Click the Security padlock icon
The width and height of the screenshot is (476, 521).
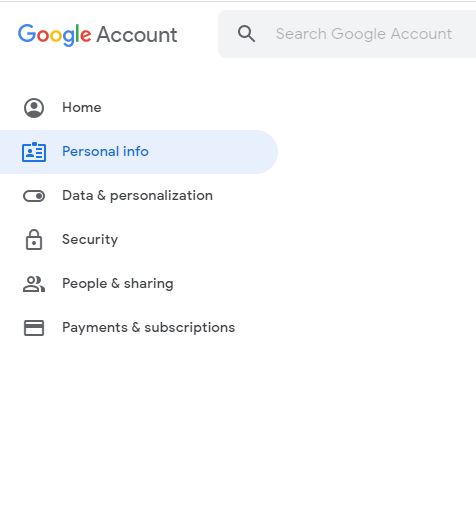point(34,240)
